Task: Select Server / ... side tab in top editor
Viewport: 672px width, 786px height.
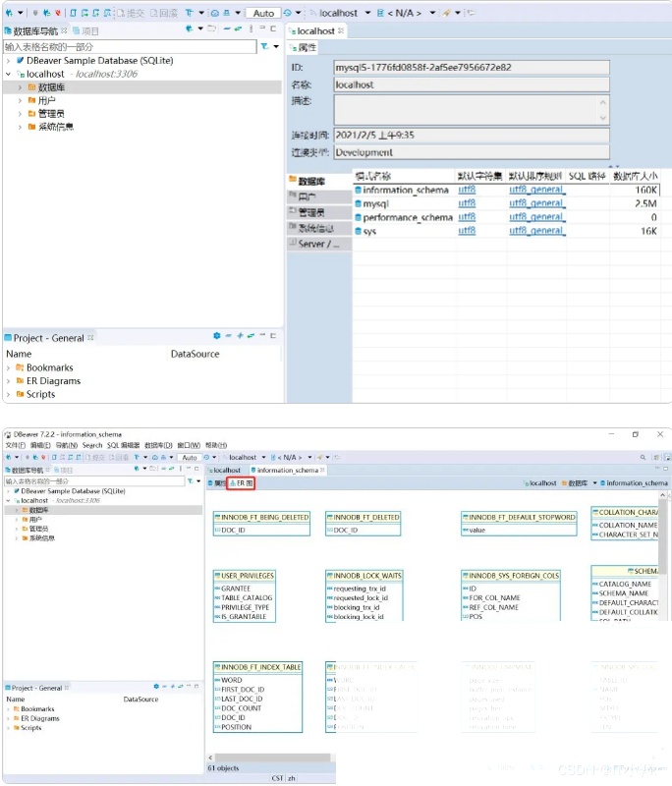Action: [x=318, y=244]
